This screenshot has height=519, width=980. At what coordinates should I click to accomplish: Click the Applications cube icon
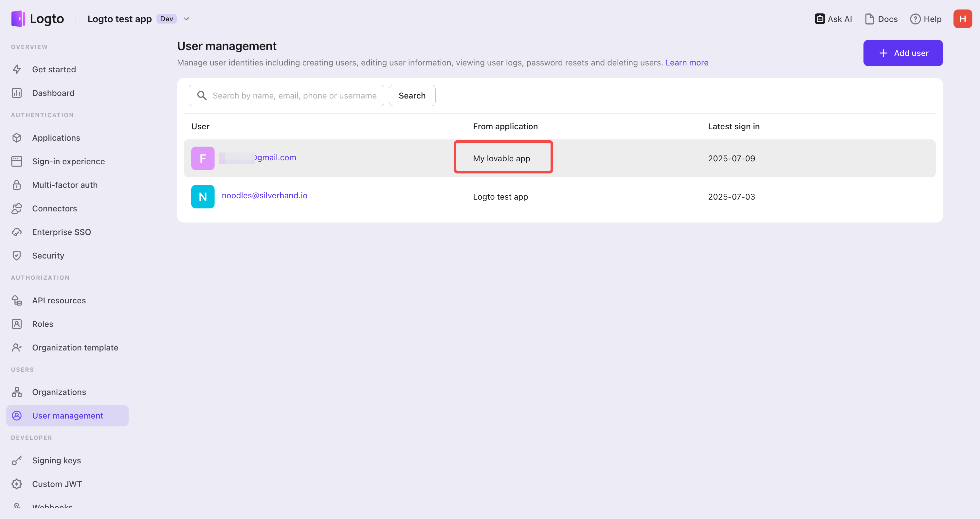pyautogui.click(x=17, y=138)
